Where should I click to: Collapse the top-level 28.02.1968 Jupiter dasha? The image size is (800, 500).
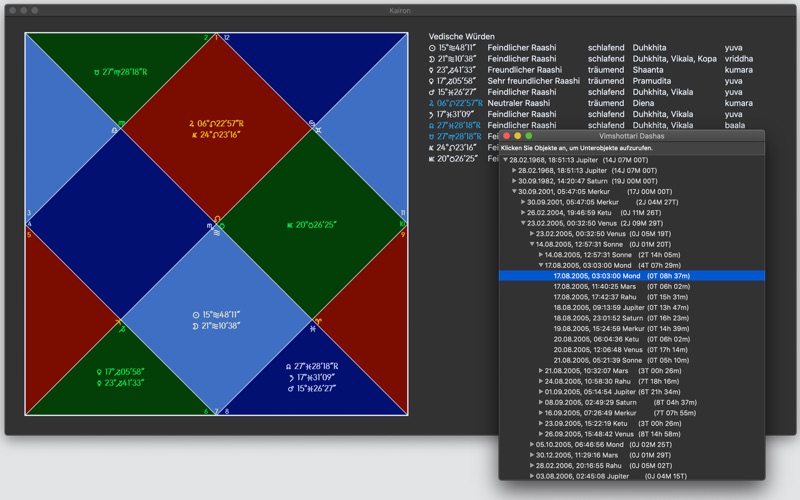[506, 160]
